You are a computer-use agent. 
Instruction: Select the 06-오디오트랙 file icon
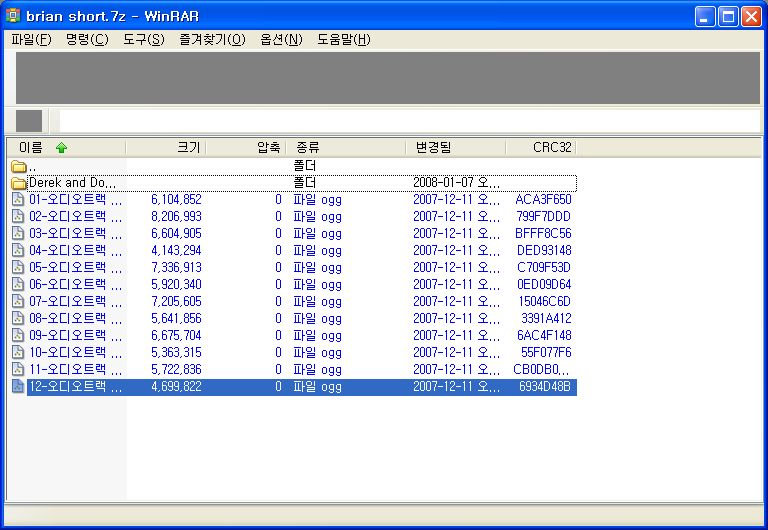[18, 284]
